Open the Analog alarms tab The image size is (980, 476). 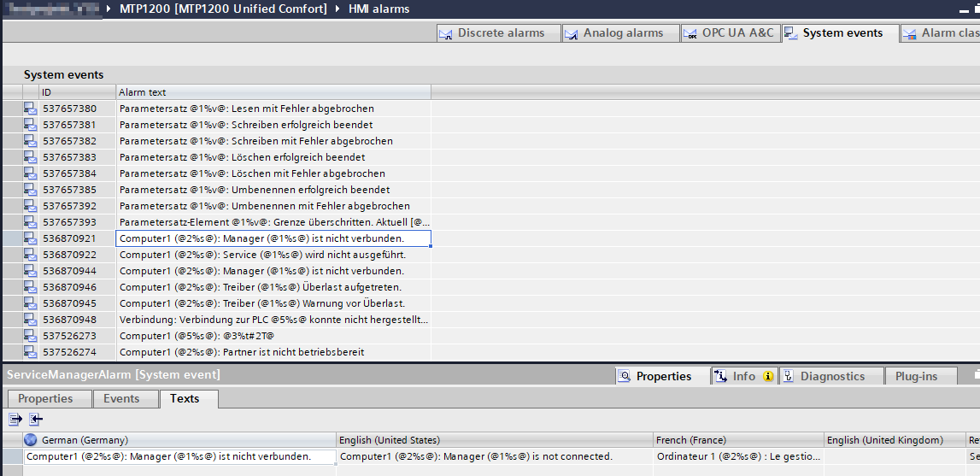(x=620, y=33)
